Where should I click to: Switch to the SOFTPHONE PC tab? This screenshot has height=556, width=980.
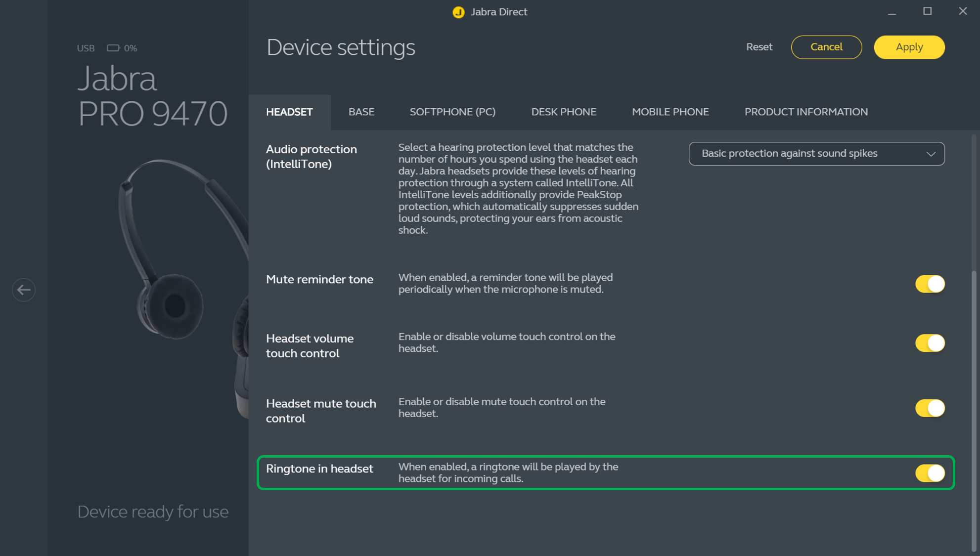click(452, 112)
